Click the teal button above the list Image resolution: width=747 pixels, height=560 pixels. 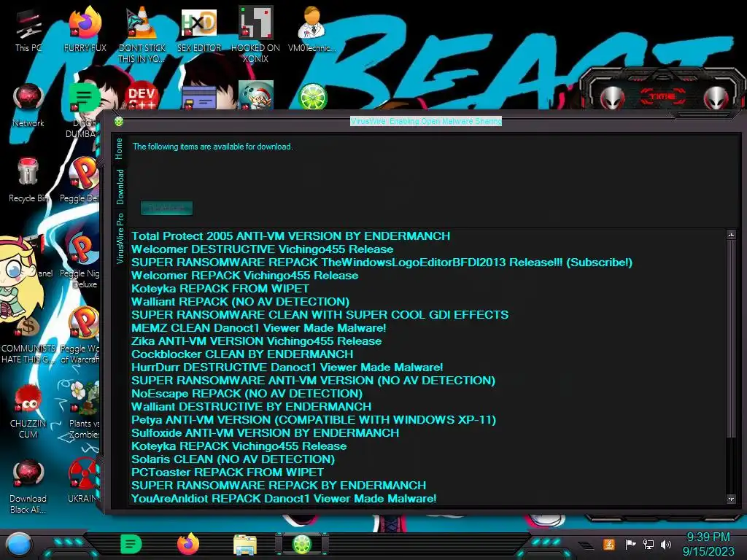coord(167,208)
